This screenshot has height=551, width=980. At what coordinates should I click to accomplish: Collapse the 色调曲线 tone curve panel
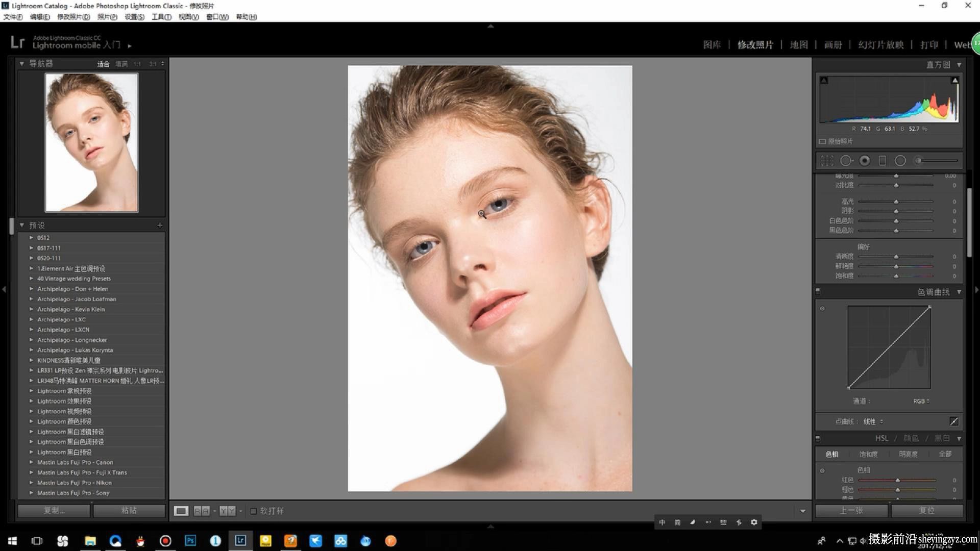959,292
